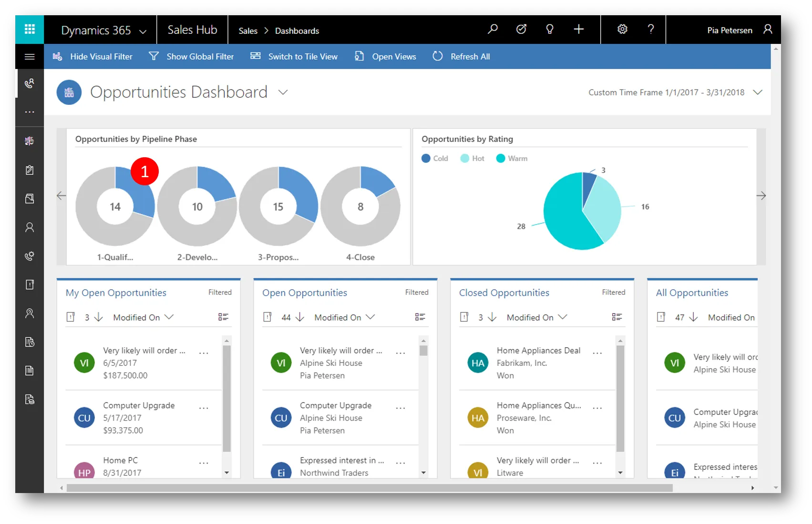812x524 pixels.
Task: Toggle sort direction arrow in Closed Opportunities
Action: (x=492, y=317)
